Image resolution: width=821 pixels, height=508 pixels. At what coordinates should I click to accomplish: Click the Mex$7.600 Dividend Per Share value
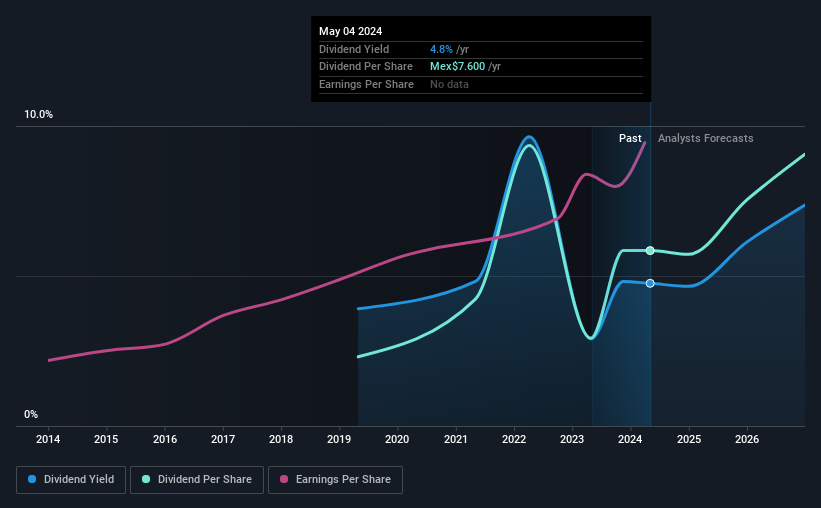457,67
